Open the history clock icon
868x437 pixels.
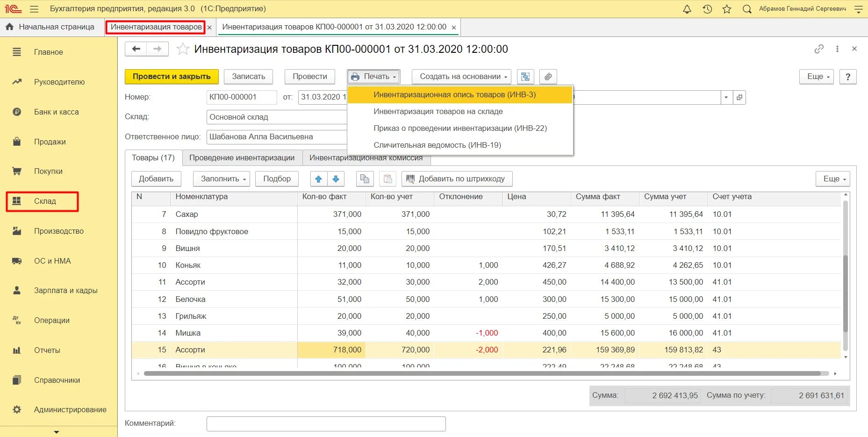click(707, 9)
